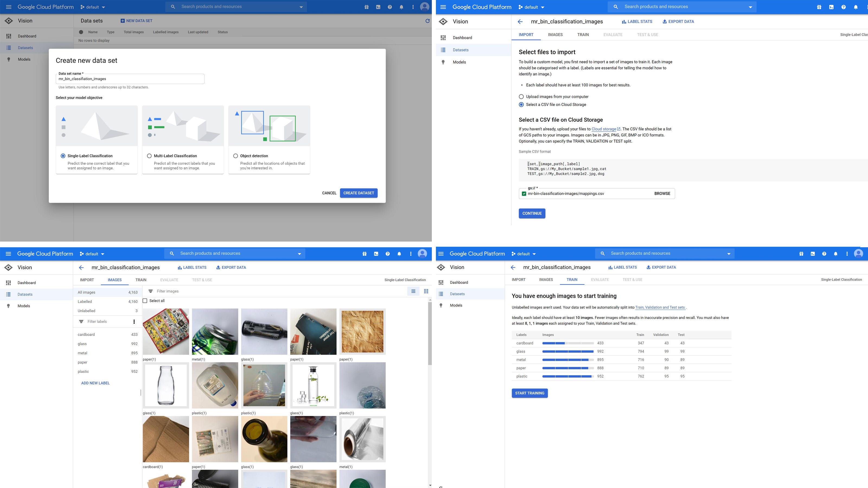Image resolution: width=868 pixels, height=488 pixels.
Task: Expand the search bar dropdown arrow in the Create data set window
Action: 301,7
